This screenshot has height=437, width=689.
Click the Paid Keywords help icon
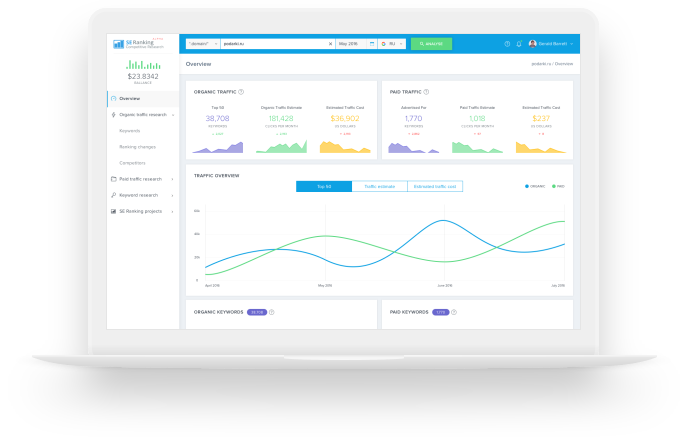click(454, 312)
